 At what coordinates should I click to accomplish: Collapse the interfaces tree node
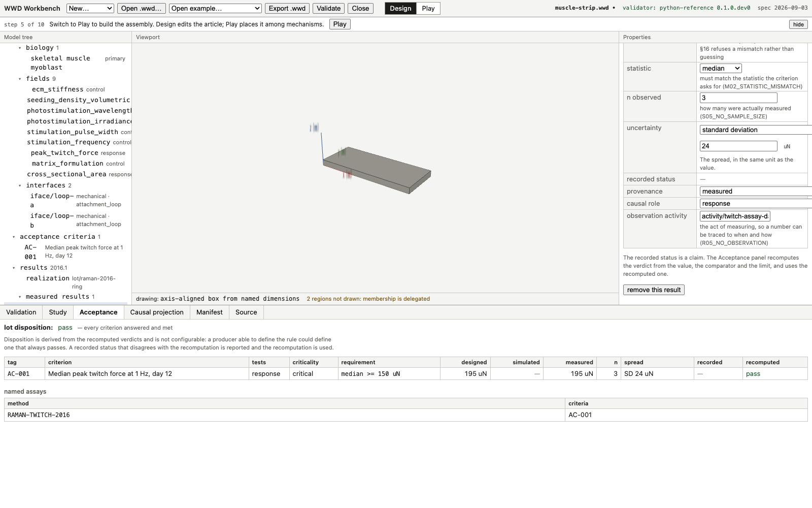(20, 185)
